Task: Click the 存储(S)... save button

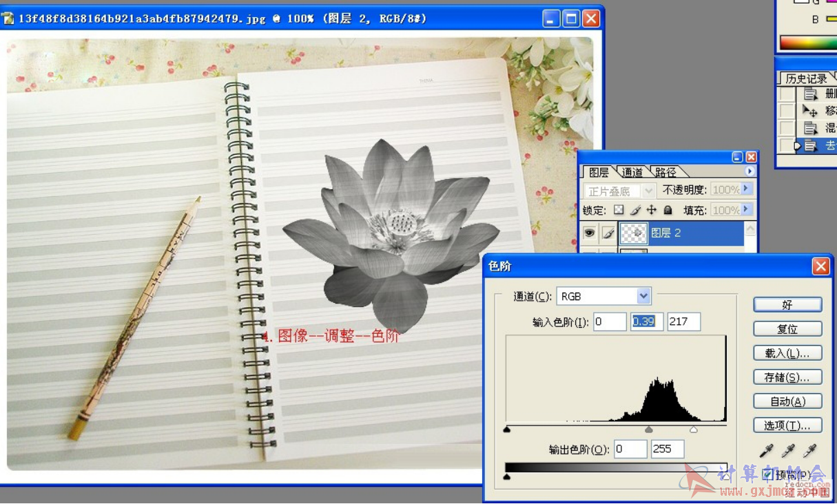Action: click(787, 377)
